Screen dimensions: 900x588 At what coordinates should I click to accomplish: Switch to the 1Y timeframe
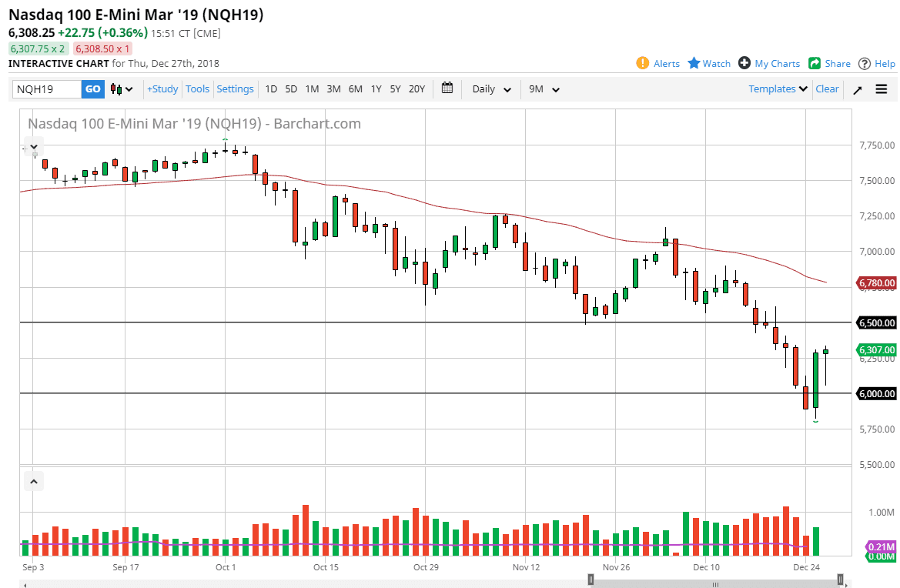[376, 89]
